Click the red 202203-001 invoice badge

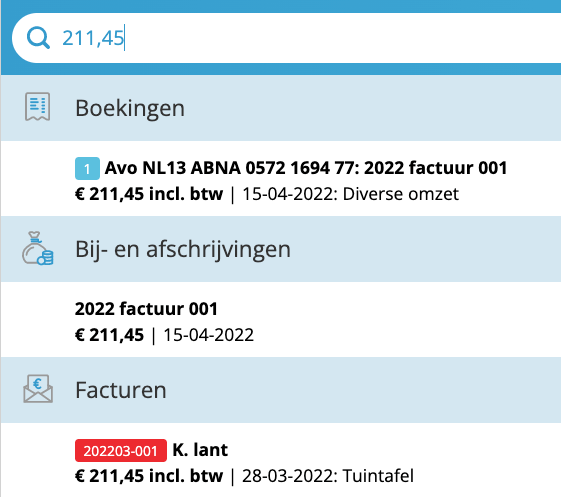pyautogui.click(x=121, y=450)
